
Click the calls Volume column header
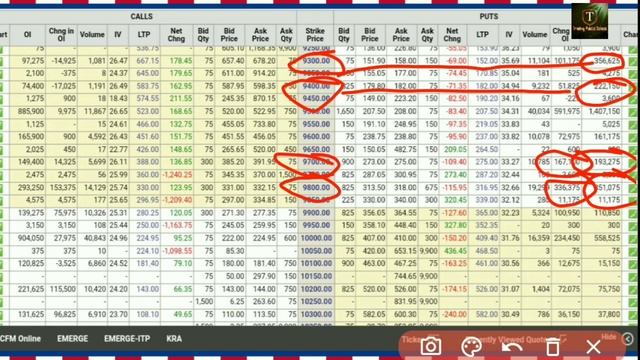pos(92,35)
